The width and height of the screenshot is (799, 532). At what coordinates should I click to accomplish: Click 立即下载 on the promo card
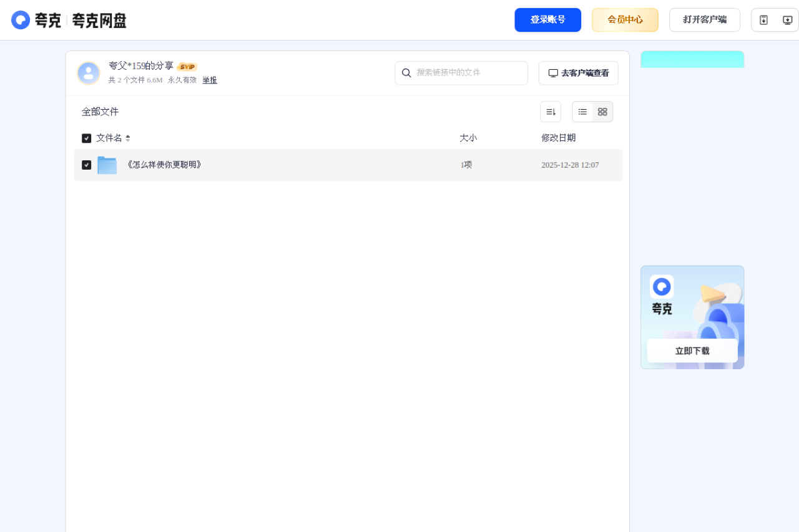tap(692, 351)
